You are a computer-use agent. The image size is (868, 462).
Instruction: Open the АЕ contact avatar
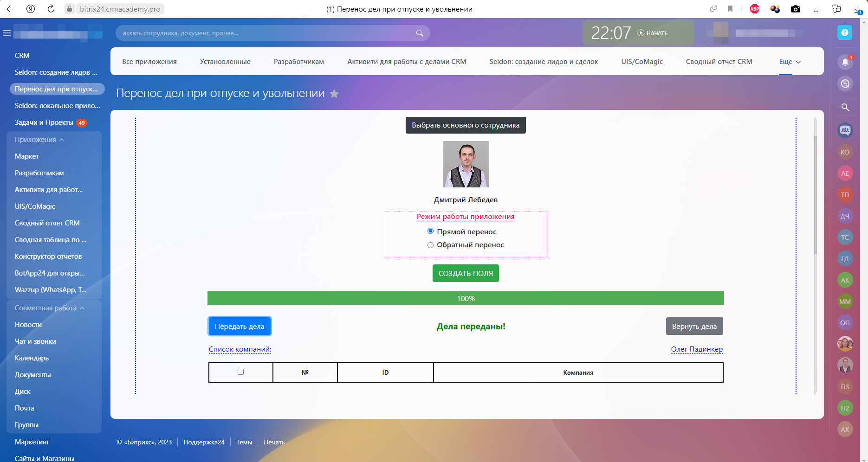click(x=845, y=173)
